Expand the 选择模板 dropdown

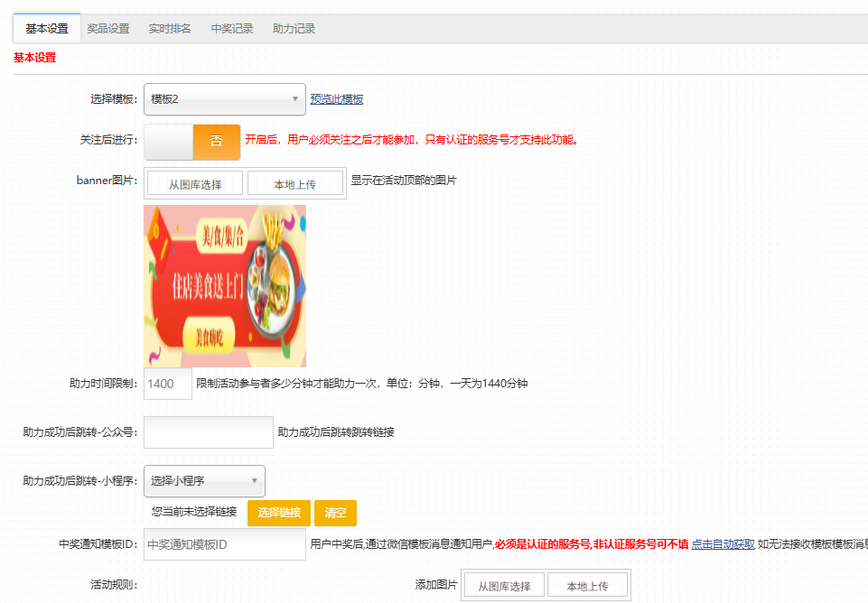225,99
